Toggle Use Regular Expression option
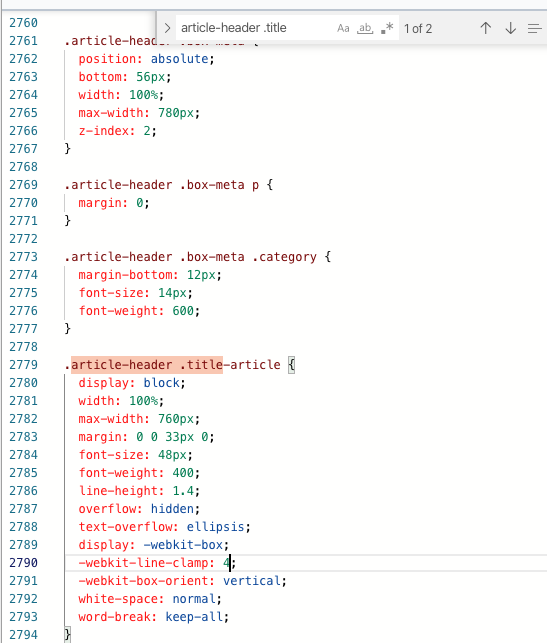This screenshot has width=547, height=643. click(x=387, y=28)
